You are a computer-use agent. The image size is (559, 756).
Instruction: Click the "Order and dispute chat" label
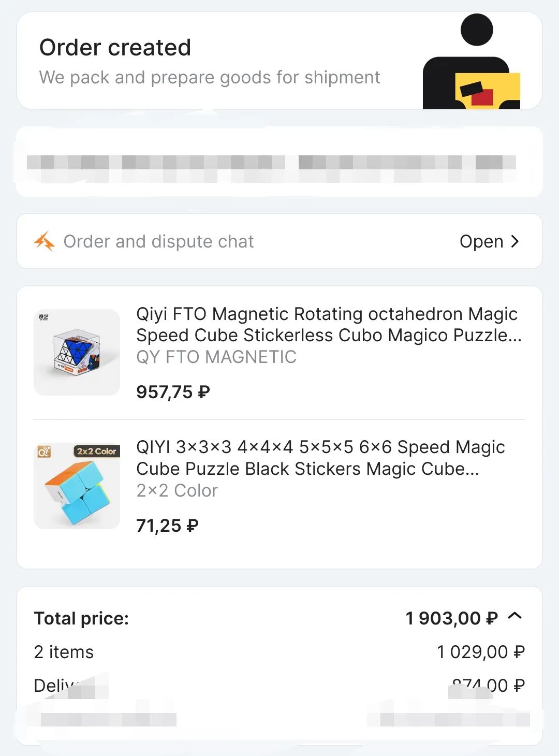pos(158,242)
